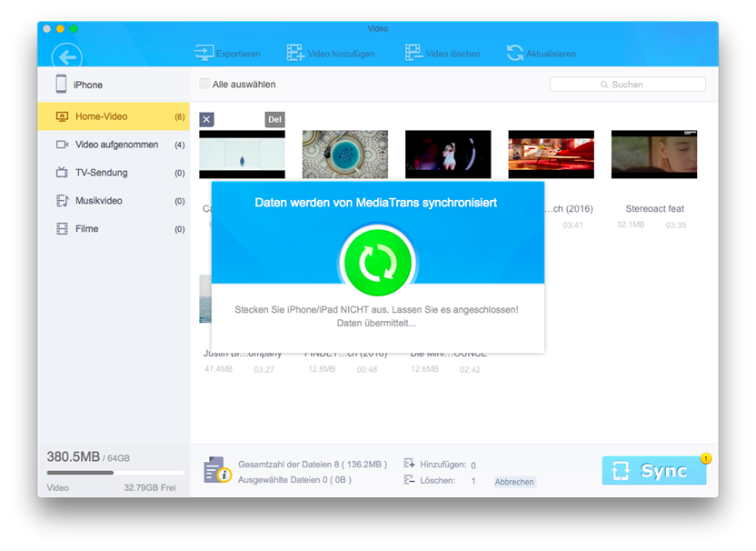Click Ausgewählte Dateien 0 text
The height and width of the screenshot is (551, 756).
tap(294, 479)
